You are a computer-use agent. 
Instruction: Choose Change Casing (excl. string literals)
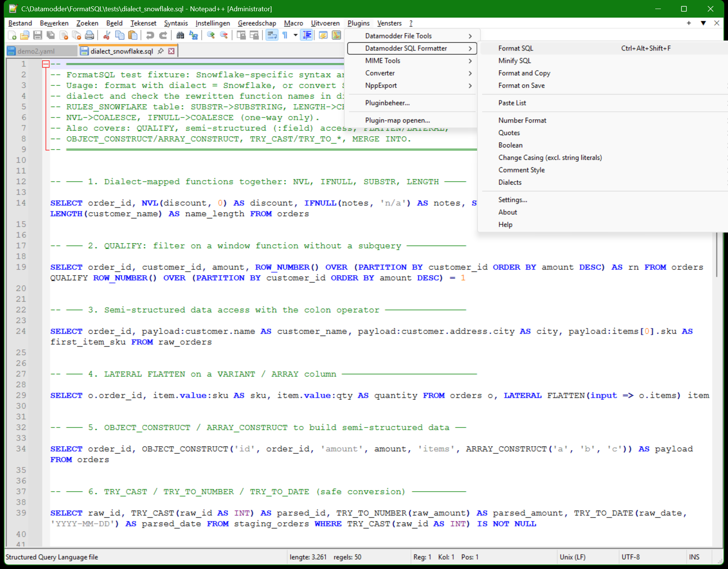(604, 158)
